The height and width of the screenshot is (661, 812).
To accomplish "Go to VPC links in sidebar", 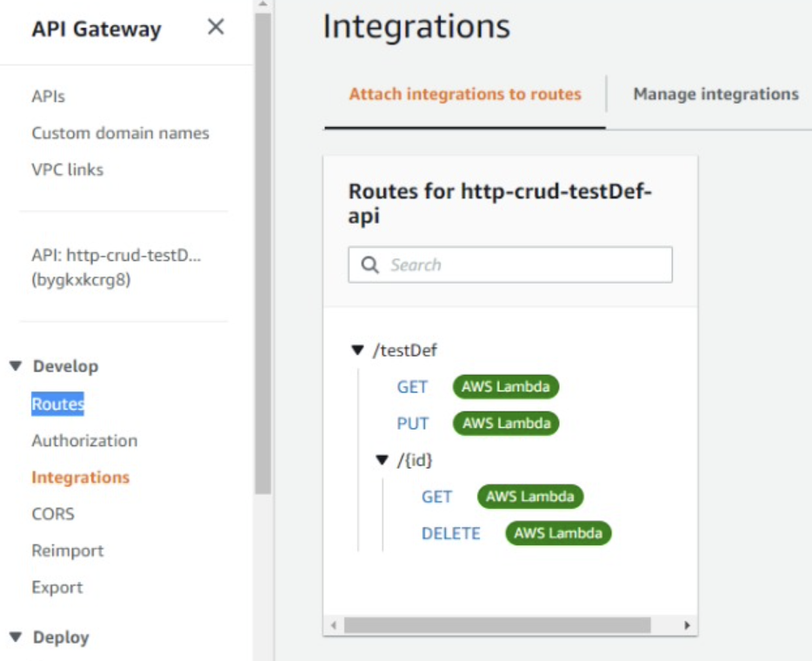I will point(67,170).
